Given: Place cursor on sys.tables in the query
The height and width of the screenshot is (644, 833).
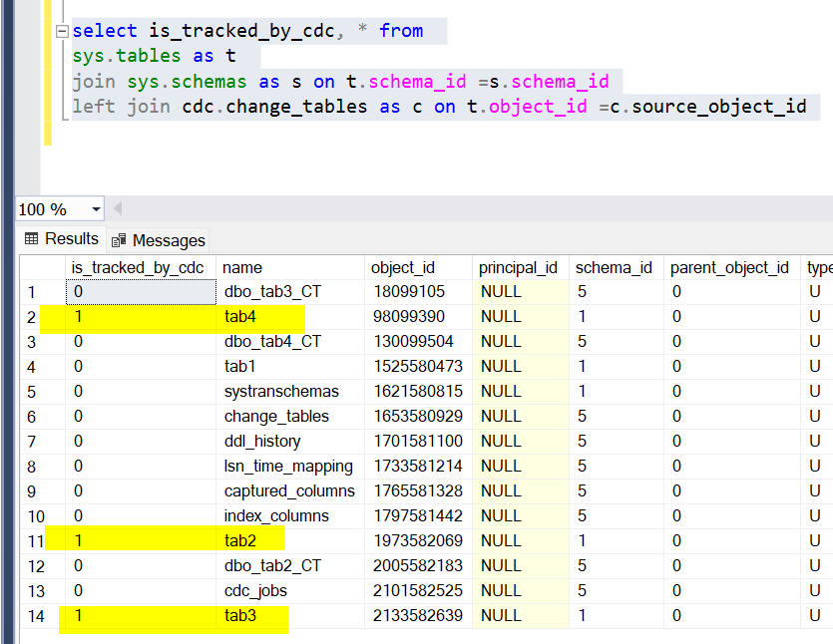Looking at the screenshot, I should 127,56.
